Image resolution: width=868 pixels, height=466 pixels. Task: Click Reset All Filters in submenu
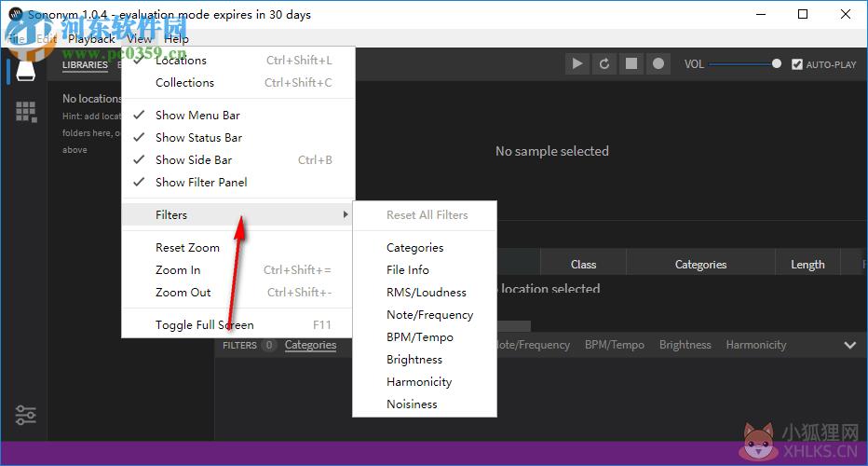tap(425, 215)
